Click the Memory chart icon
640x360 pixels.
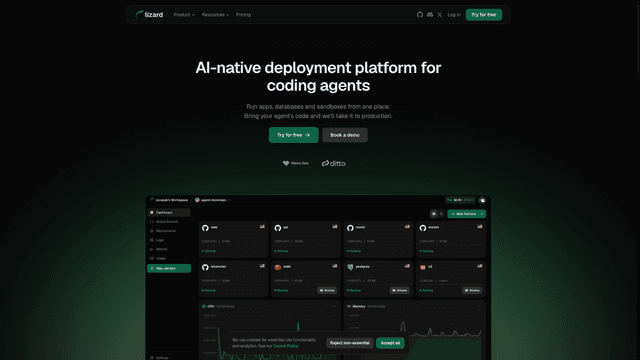pos(349,307)
